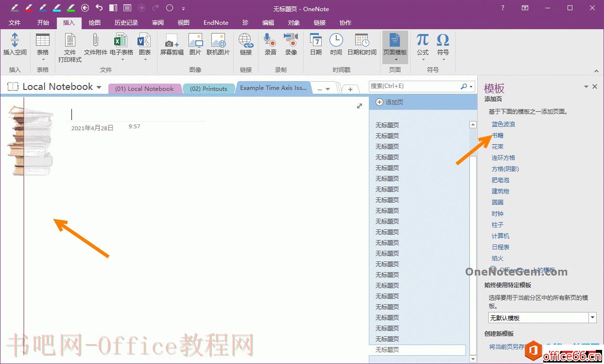Select the red pen in quick access toolbar
The width and height of the screenshot is (604, 364).
pos(29,8)
